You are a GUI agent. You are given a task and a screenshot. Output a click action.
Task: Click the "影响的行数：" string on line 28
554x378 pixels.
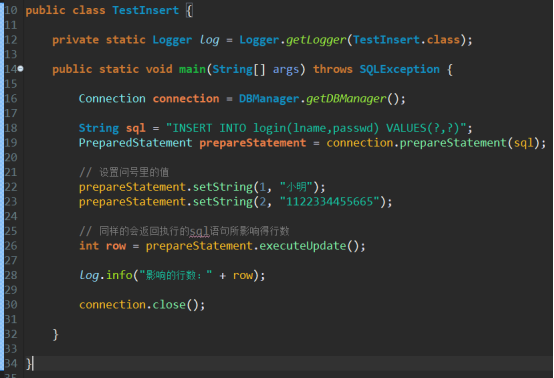point(175,275)
